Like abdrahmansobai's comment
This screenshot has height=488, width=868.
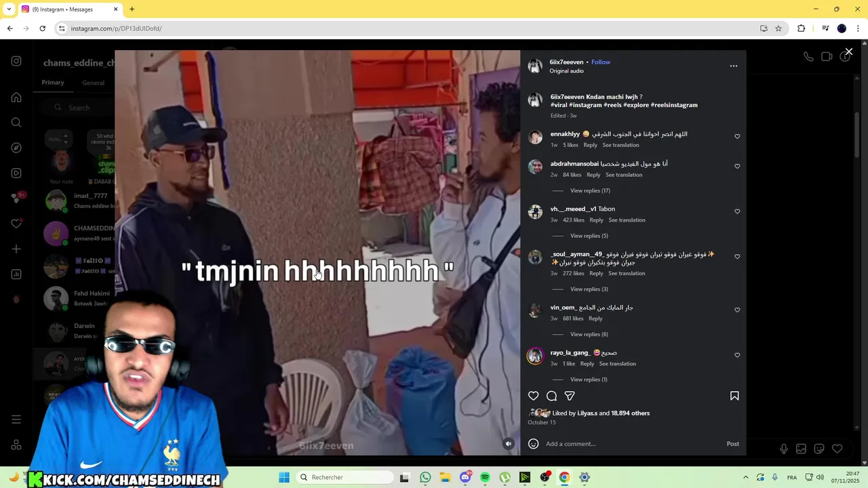click(x=737, y=166)
